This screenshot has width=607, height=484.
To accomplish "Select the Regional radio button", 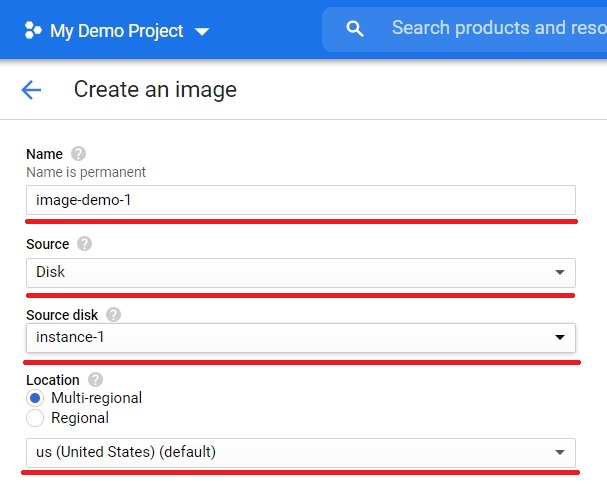I will point(35,418).
